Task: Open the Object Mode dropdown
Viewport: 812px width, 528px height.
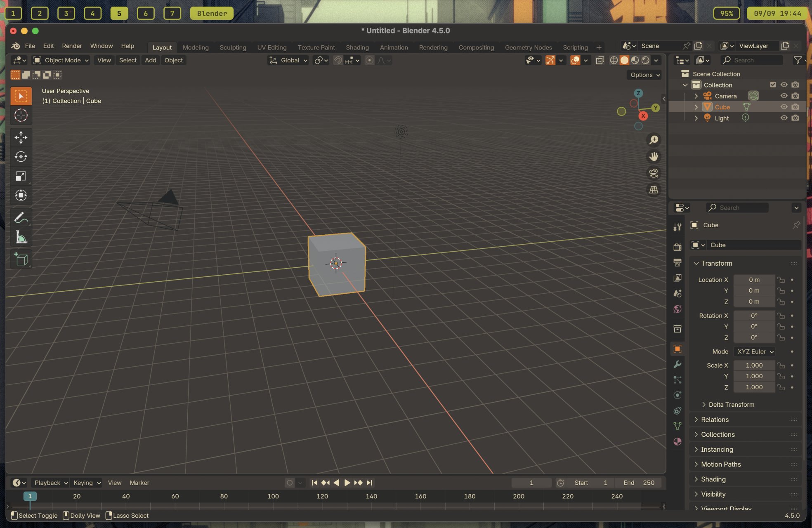Action: click(x=61, y=60)
